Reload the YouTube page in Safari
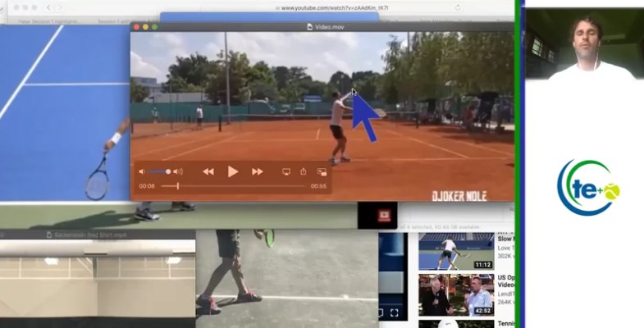This screenshot has width=644, height=328. pos(458,8)
